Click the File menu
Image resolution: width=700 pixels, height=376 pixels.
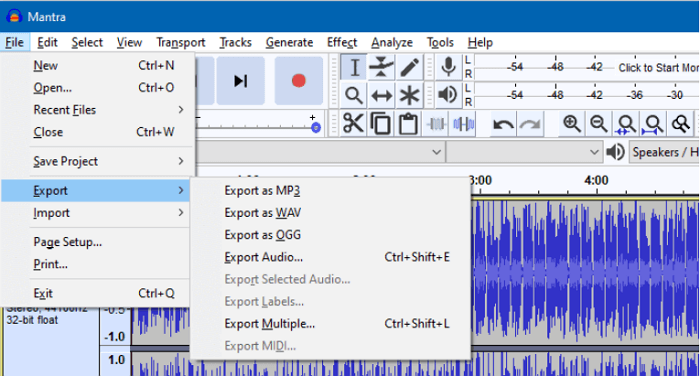15,42
